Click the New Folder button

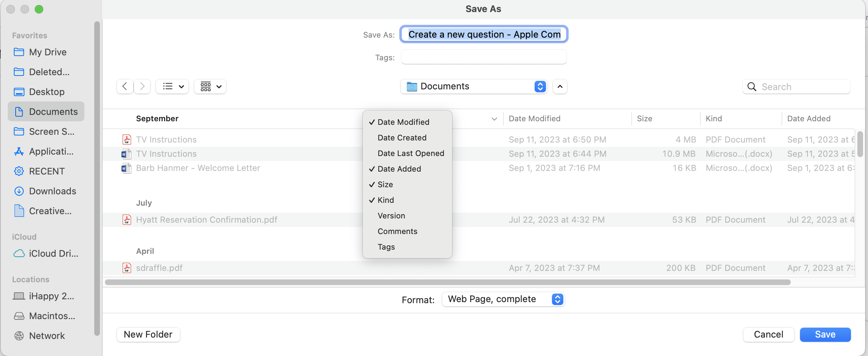click(148, 334)
